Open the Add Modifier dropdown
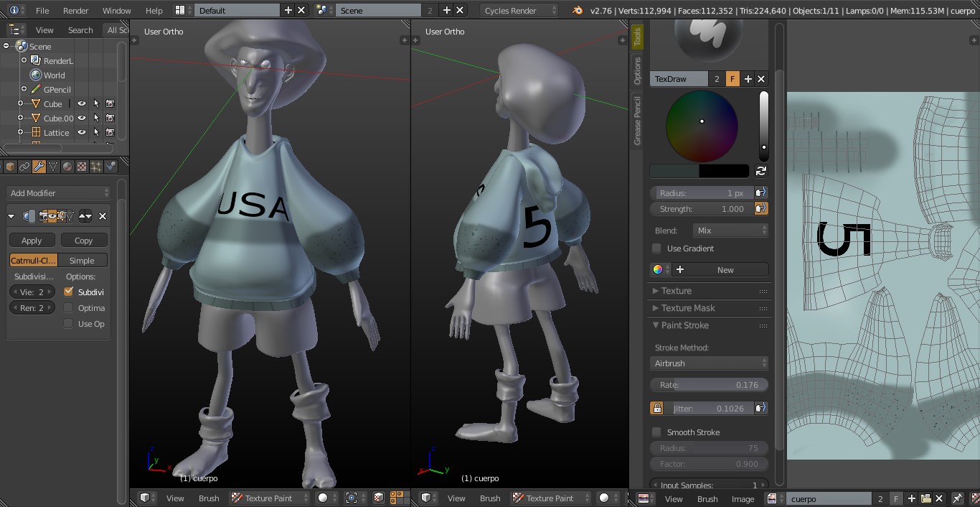 pyautogui.click(x=59, y=192)
